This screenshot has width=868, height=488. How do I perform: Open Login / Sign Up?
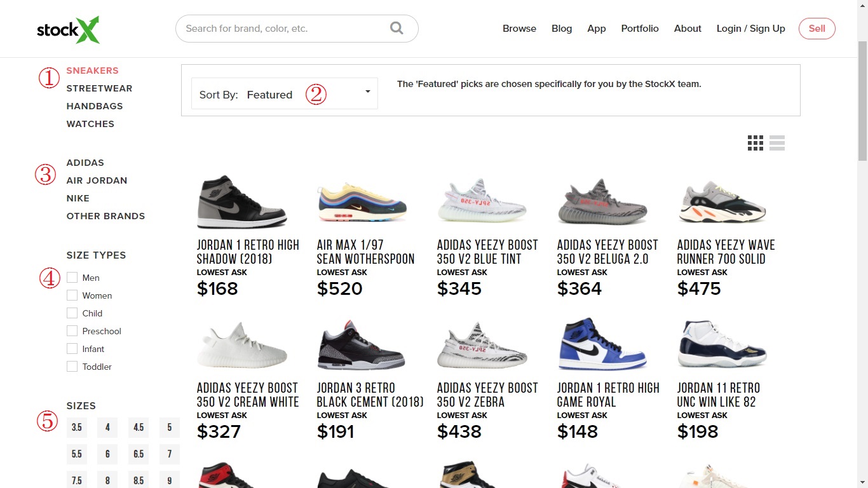[750, 29]
